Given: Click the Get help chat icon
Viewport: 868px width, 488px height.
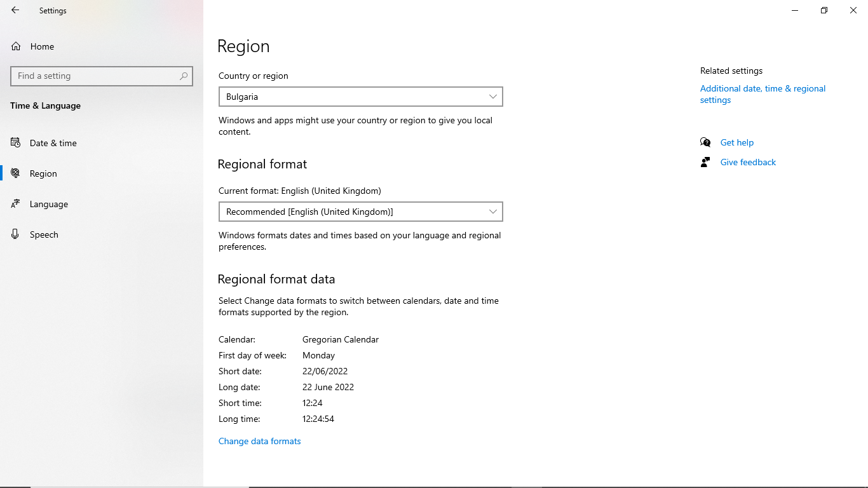Looking at the screenshot, I should (x=705, y=142).
